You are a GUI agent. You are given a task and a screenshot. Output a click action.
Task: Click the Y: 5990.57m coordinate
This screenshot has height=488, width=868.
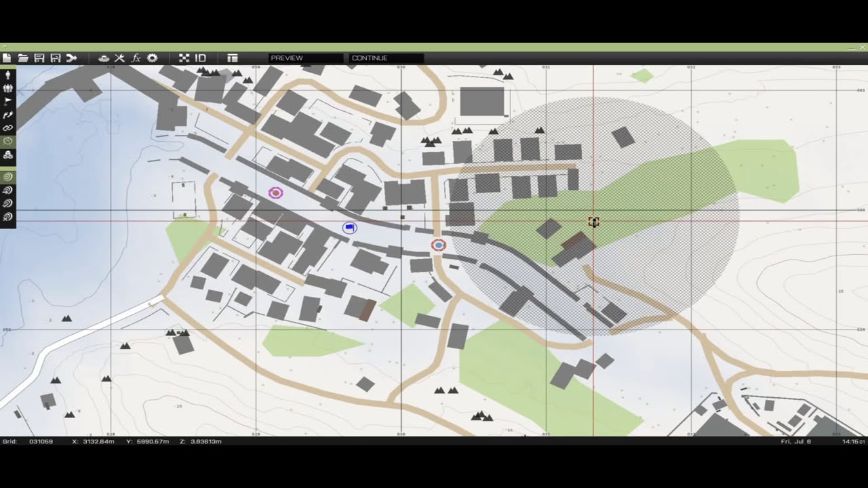click(x=148, y=441)
